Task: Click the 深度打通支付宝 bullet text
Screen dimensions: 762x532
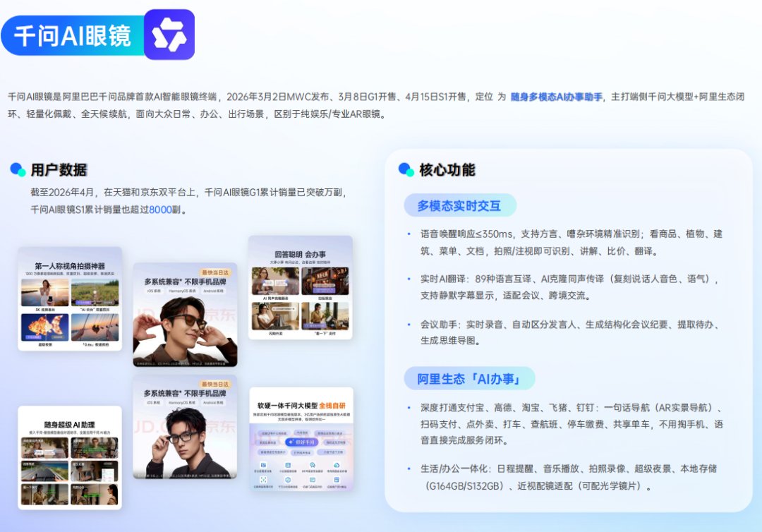Action: coord(571,424)
